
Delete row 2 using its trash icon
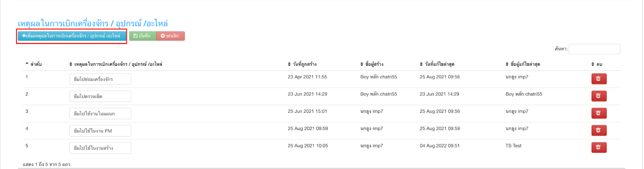(599, 96)
